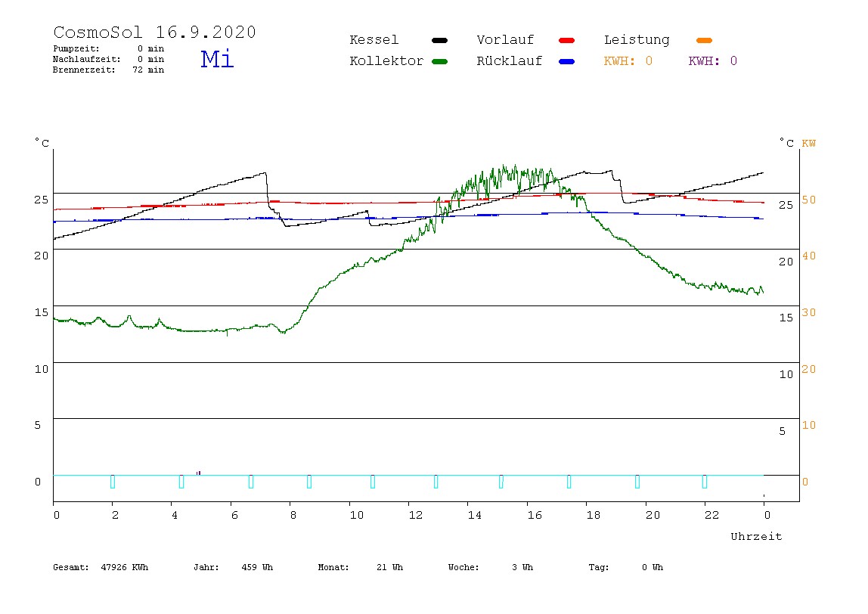
Task: Click the 'Monat:' footer label
Action: (333, 567)
